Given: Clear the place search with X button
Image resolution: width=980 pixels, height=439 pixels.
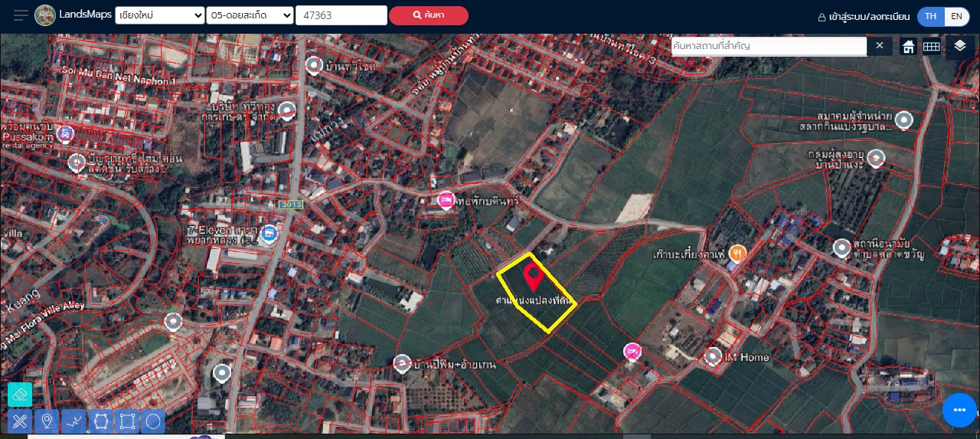Looking at the screenshot, I should tap(879, 46).
